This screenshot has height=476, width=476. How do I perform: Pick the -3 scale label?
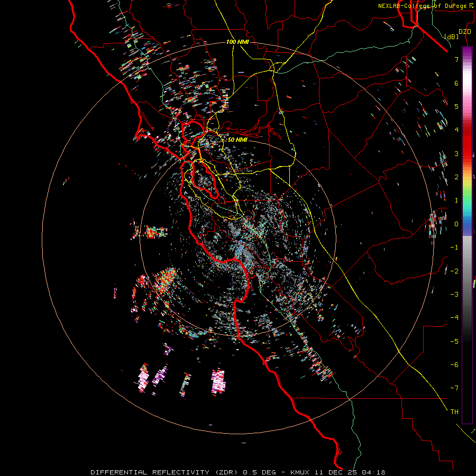pyautogui.click(x=454, y=295)
